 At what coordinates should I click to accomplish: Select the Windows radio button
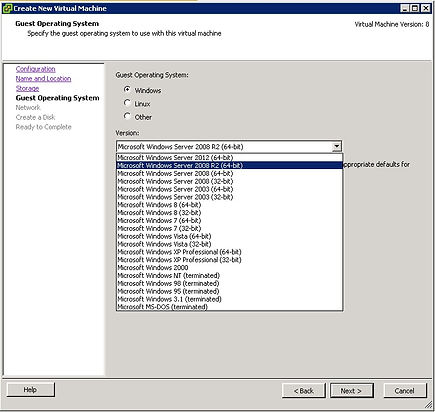(127, 89)
